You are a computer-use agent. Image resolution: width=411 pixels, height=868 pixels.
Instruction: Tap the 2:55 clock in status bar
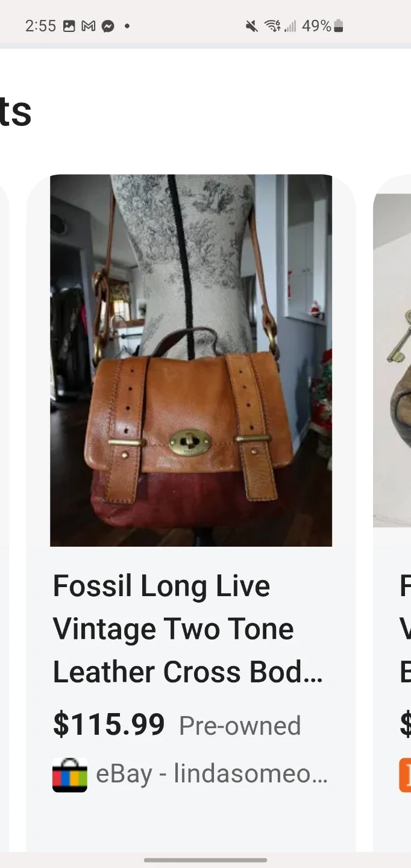pyautogui.click(x=40, y=26)
